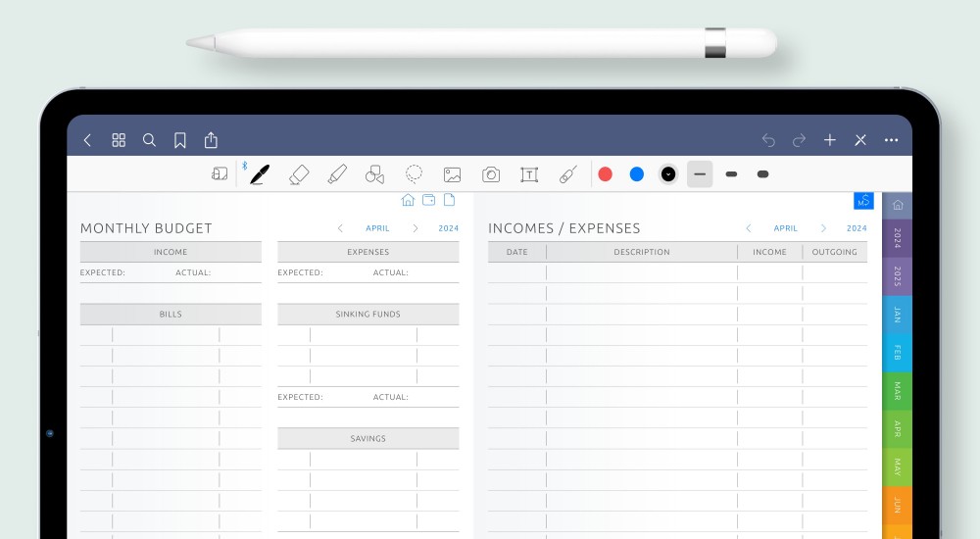980x539 pixels.
Task: Tap first description cell in expenses table
Action: pos(642,272)
